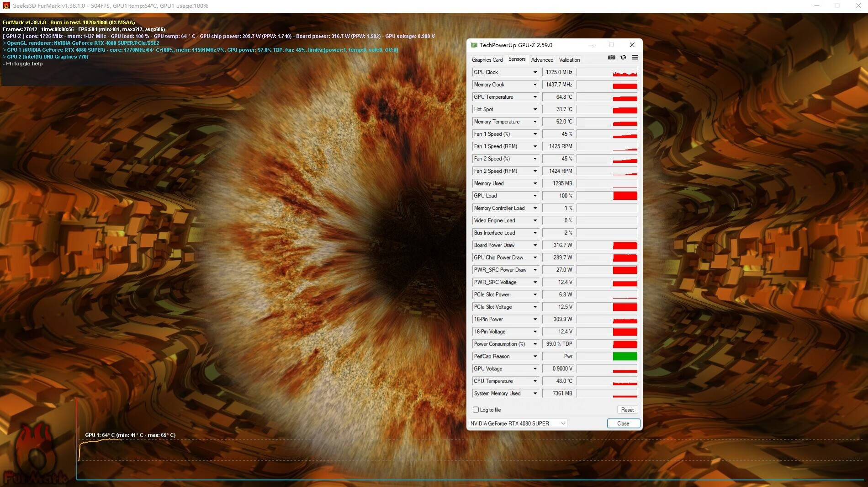
Task: Click the PerfCap Reason Pwr value
Action: coord(558,356)
